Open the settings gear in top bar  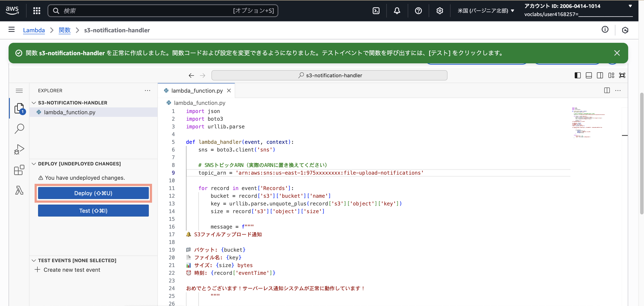[x=440, y=10]
